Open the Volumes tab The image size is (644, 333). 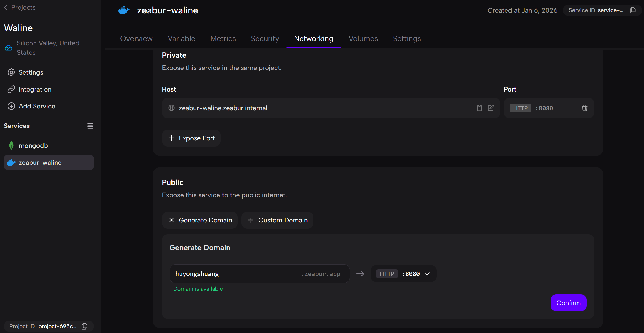[363, 38]
